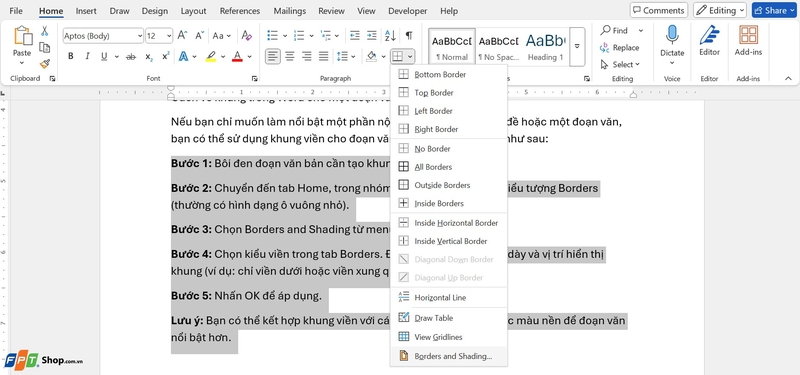Click Replace in the Editing group
Screen dimensions: 800x375
coord(619,47)
